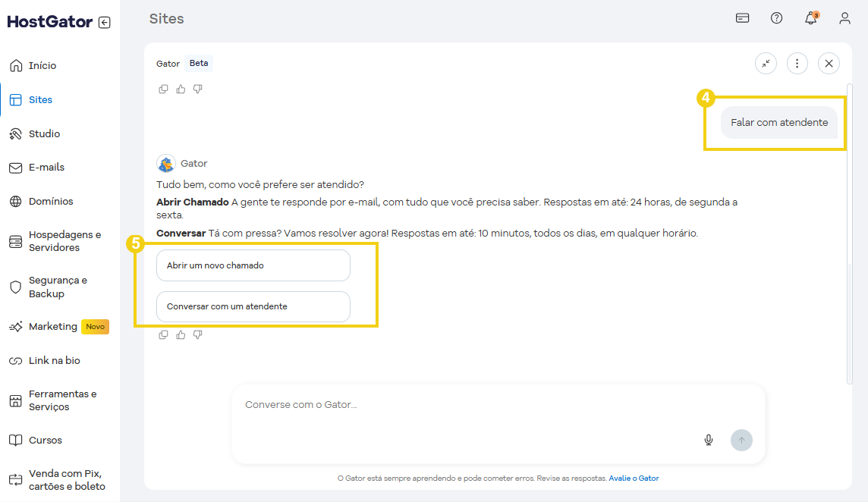Copy the latest Gator response
This screenshot has width=868, height=502.
(163, 334)
